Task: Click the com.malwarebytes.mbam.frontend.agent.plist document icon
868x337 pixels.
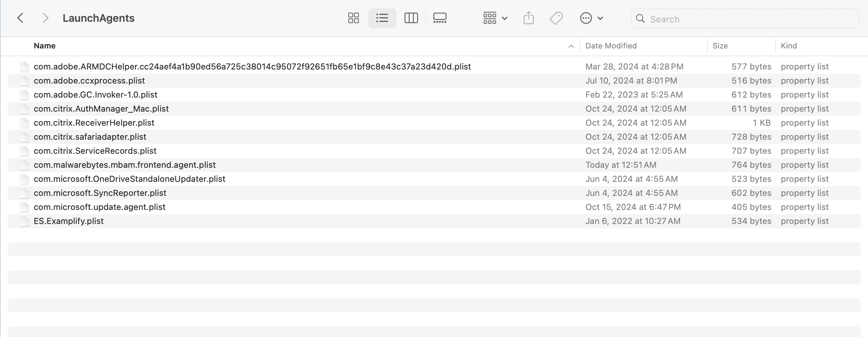Action: click(25, 165)
